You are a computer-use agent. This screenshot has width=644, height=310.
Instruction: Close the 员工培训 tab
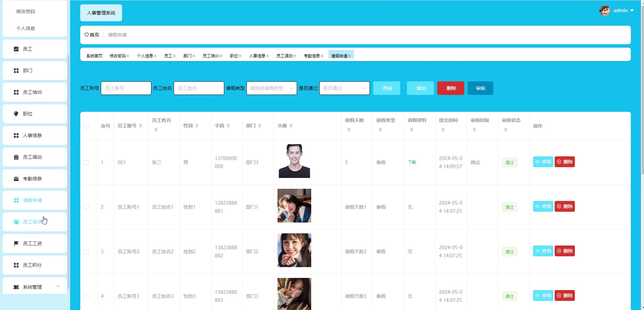(x=221, y=56)
